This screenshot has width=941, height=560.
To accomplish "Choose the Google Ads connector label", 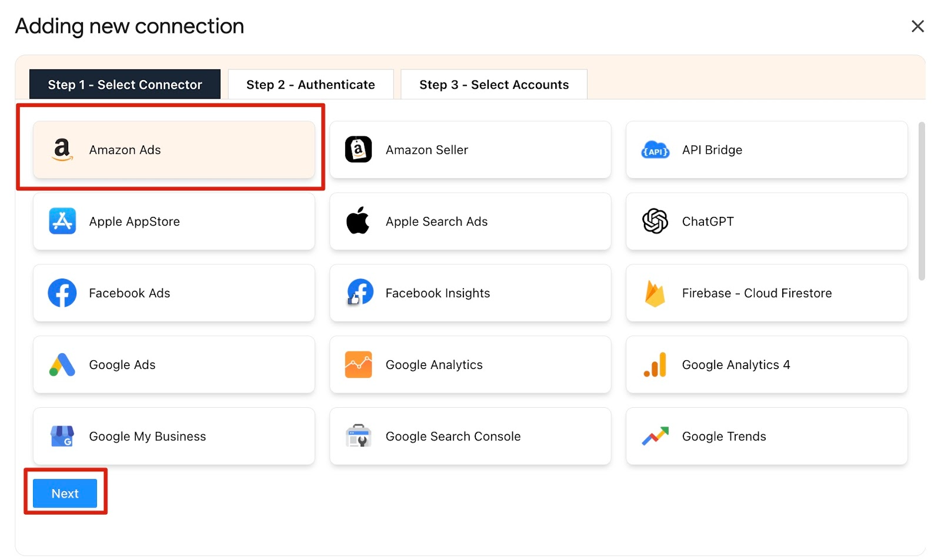I will (x=122, y=365).
